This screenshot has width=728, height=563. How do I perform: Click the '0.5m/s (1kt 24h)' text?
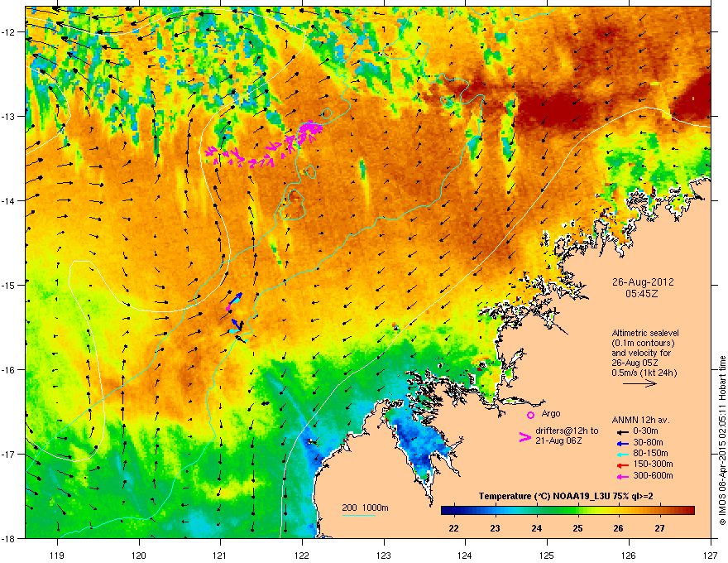pyautogui.click(x=644, y=373)
